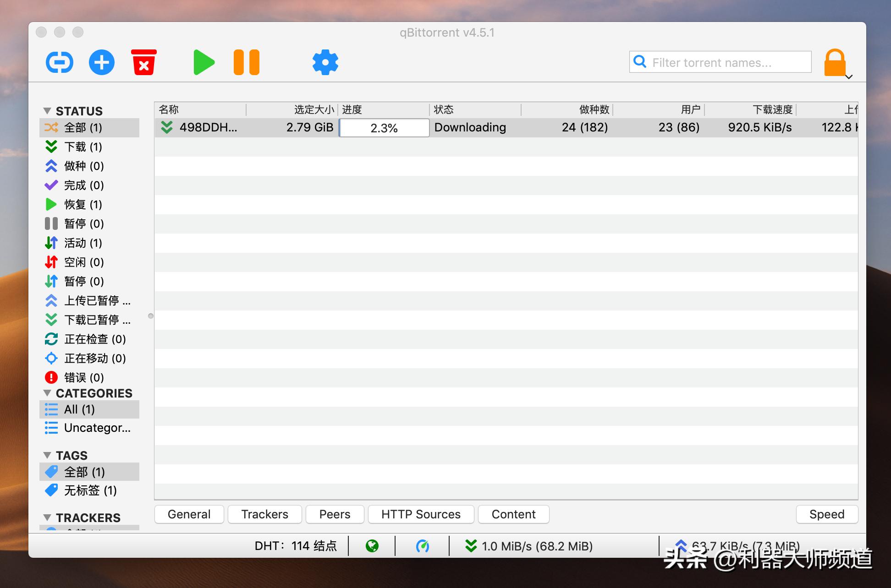The height and width of the screenshot is (588, 891).
Task: Resume the torrent with the play icon
Action: pyautogui.click(x=203, y=62)
